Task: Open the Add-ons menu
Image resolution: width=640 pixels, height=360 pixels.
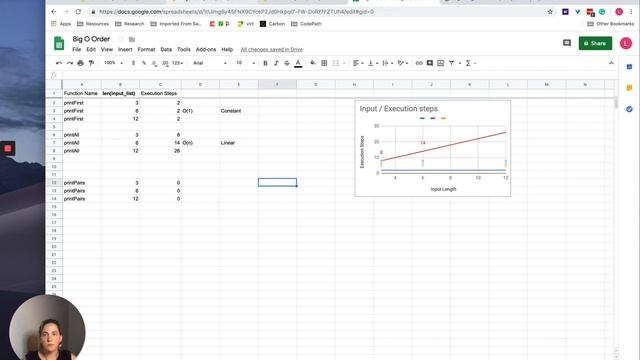Action: tap(206, 49)
